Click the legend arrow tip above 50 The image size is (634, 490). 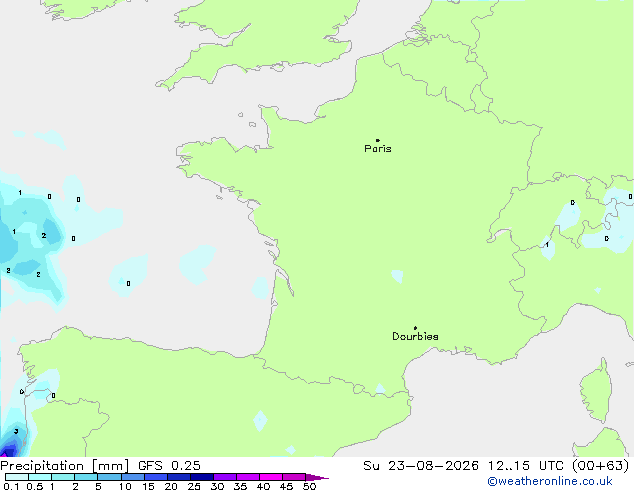[x=317, y=477]
